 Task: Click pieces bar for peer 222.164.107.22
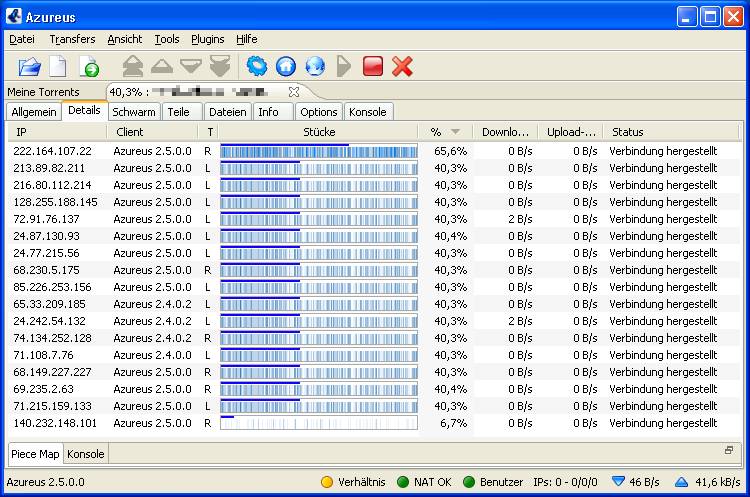point(319,152)
